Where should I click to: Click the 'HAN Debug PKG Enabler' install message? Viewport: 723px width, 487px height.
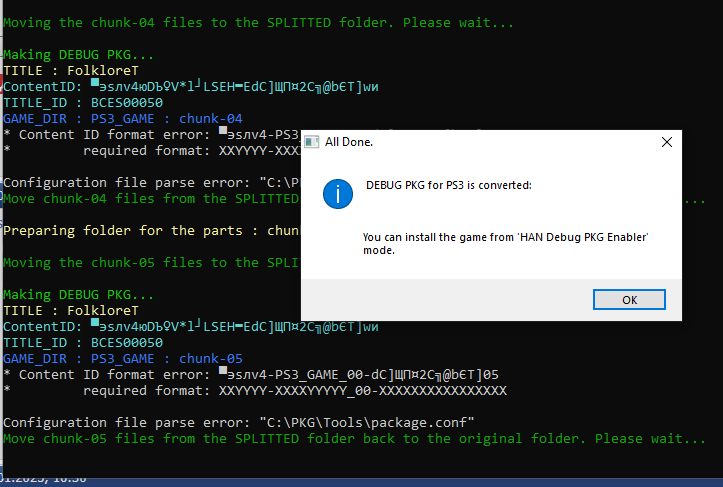tap(505, 244)
